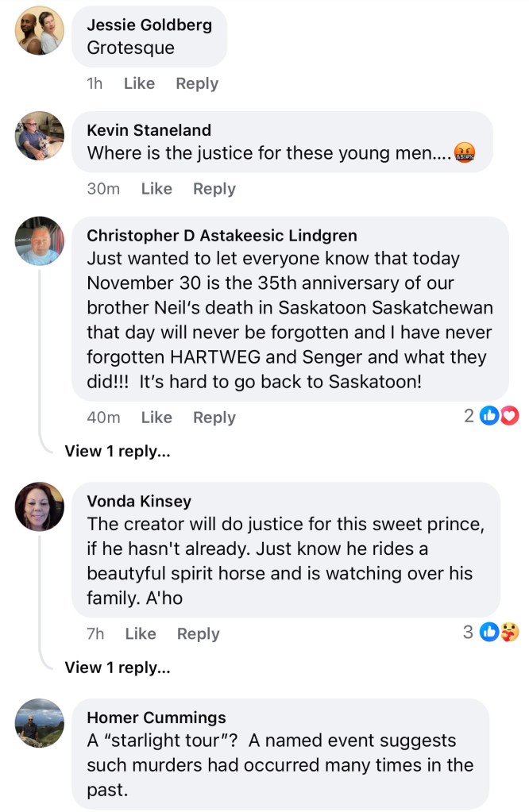This screenshot has width=529, height=812.
Task: Click the angry emoji in Kevin's comment
Action: 464,153
